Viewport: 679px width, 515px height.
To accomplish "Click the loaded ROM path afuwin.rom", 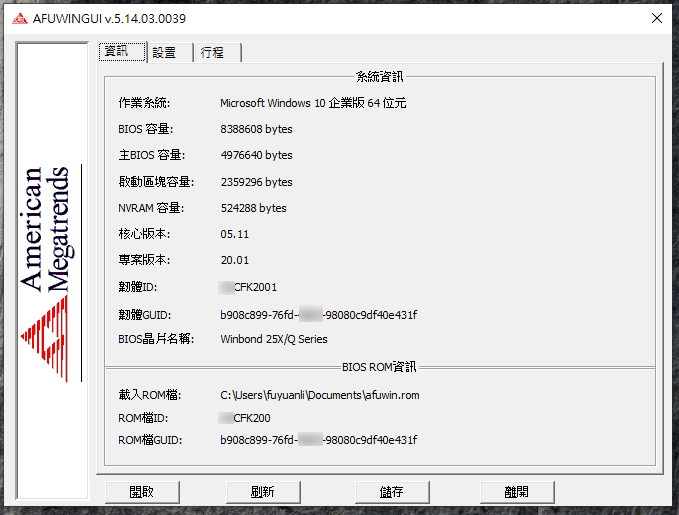I will (x=320, y=395).
